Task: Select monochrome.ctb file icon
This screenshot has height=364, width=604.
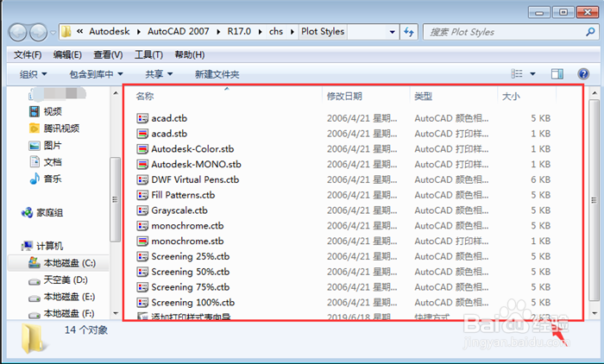Action: click(x=142, y=226)
